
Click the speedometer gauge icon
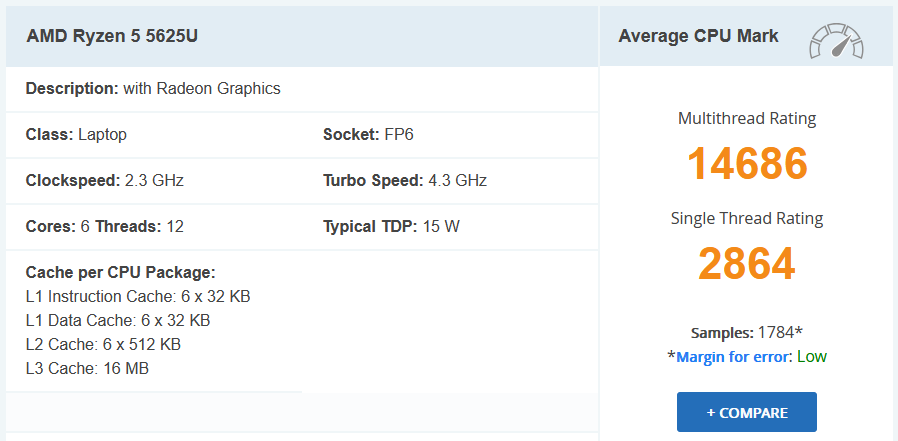836,39
